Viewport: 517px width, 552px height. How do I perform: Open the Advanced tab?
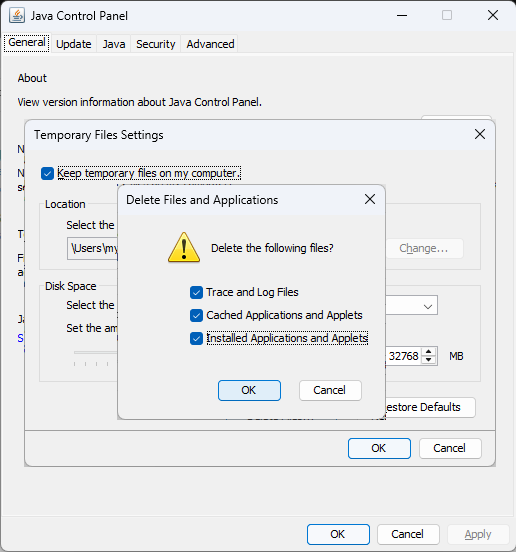(210, 44)
